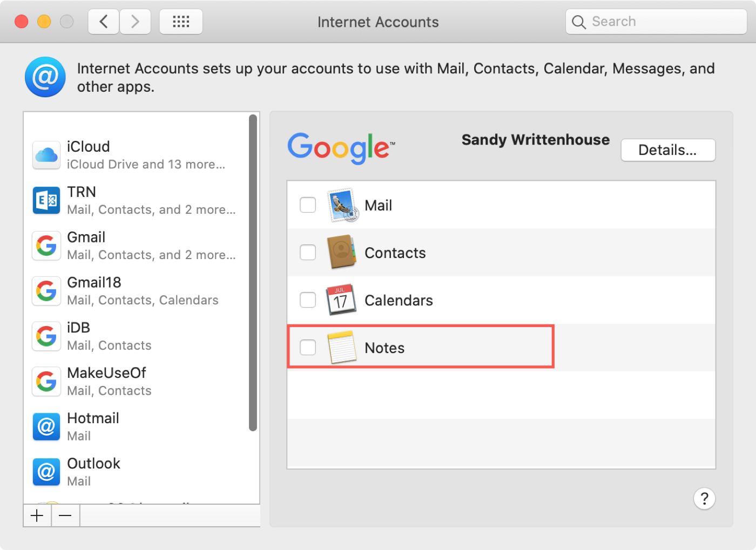Enable the Mail checkbox
Screen dimensions: 756x550
308,205
